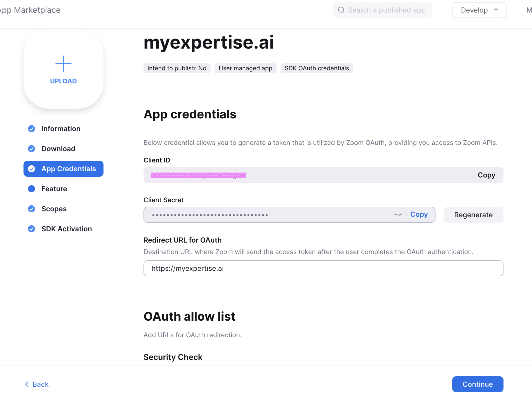
Task: Click the Back chevron arrow icon
Action: coord(27,384)
